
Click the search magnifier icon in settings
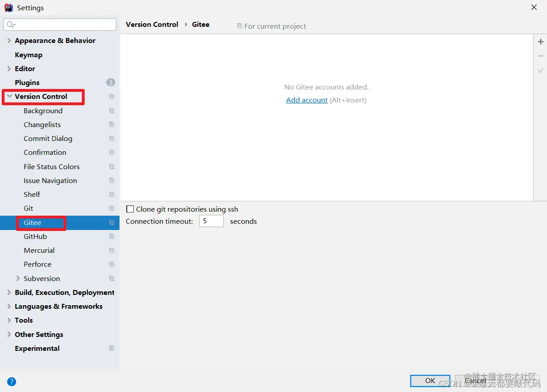pyautogui.click(x=10, y=25)
